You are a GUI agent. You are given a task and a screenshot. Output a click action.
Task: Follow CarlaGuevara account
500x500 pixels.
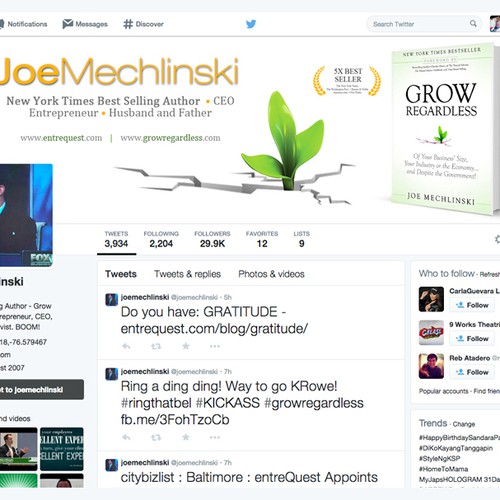[473, 305]
